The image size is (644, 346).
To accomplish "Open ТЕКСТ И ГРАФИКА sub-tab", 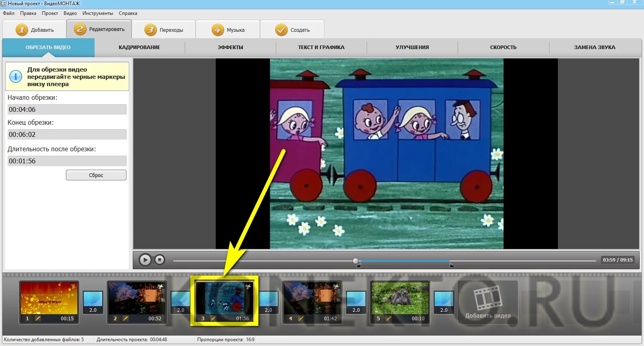I will 321,47.
